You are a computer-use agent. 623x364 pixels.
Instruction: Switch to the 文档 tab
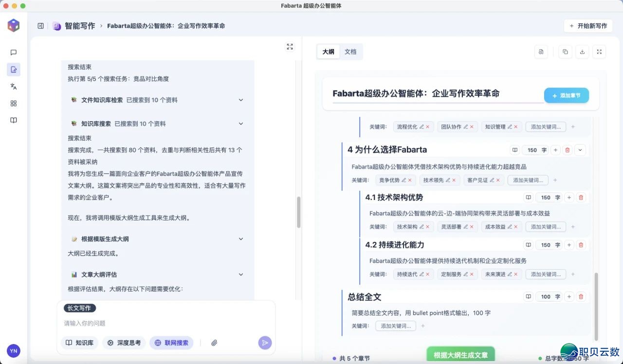[350, 52]
